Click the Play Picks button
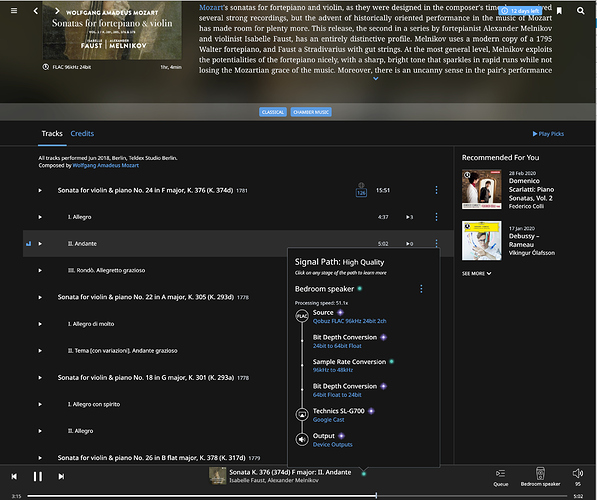 pos(548,134)
